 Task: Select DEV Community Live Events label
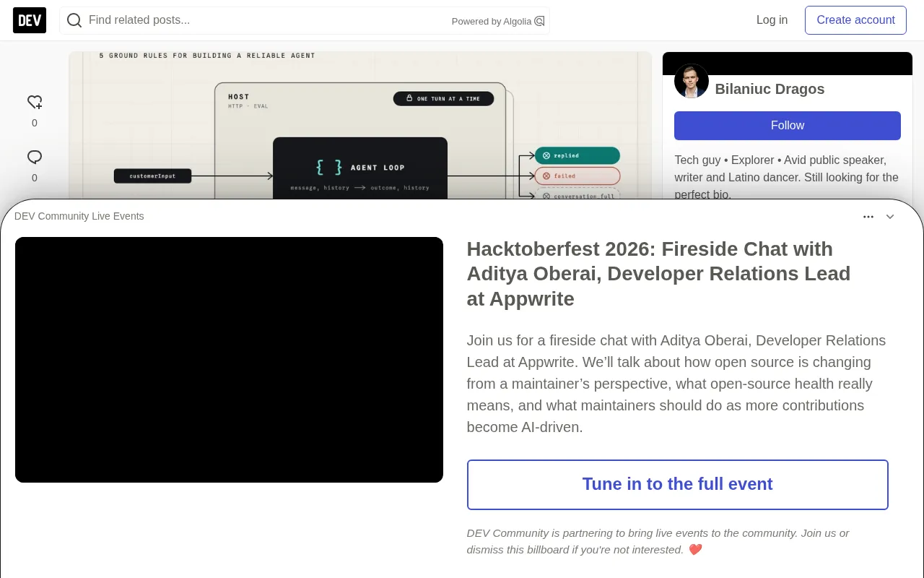79,216
